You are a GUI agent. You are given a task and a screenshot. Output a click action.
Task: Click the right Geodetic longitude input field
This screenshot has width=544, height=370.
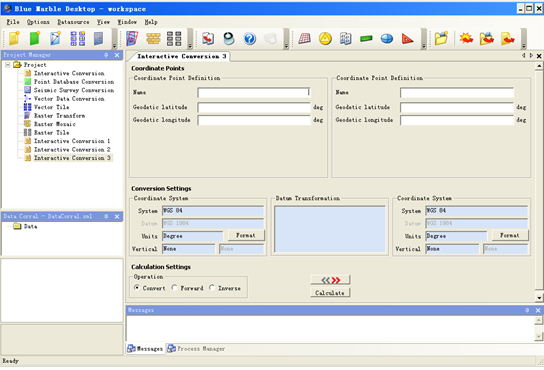click(457, 120)
